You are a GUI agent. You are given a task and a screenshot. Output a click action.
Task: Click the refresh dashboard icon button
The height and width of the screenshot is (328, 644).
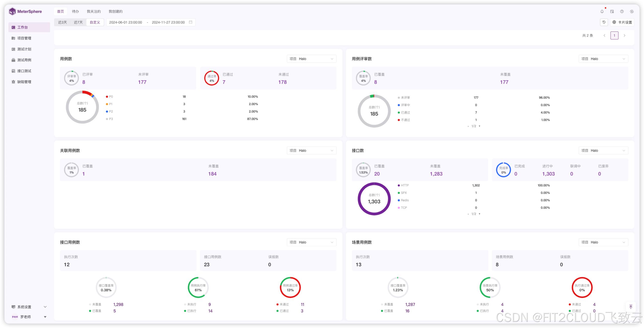point(604,22)
